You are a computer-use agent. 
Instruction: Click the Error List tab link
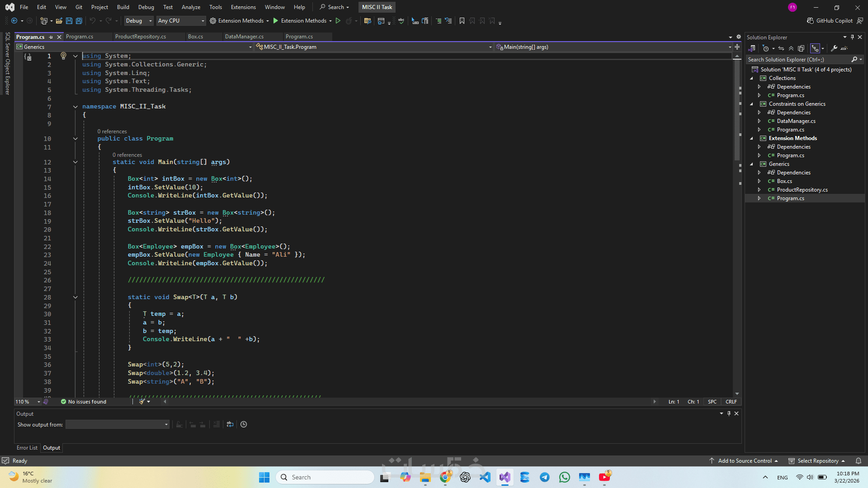coord(27,448)
